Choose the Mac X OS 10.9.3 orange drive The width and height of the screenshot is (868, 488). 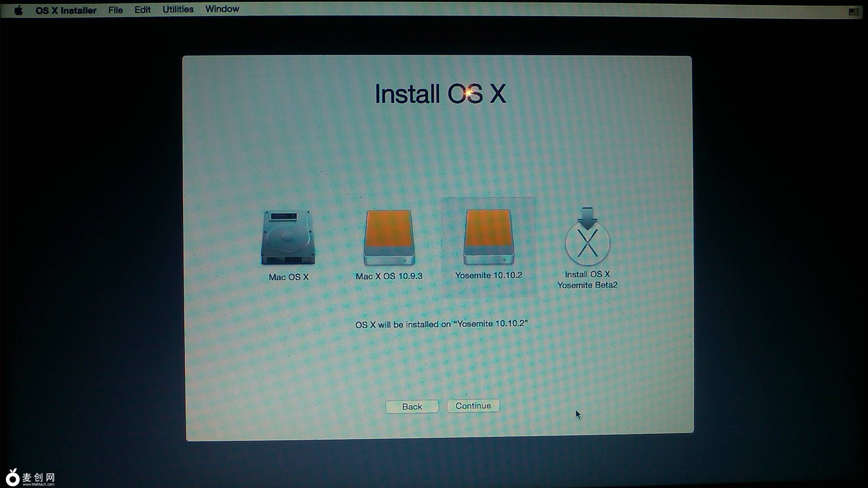(389, 237)
